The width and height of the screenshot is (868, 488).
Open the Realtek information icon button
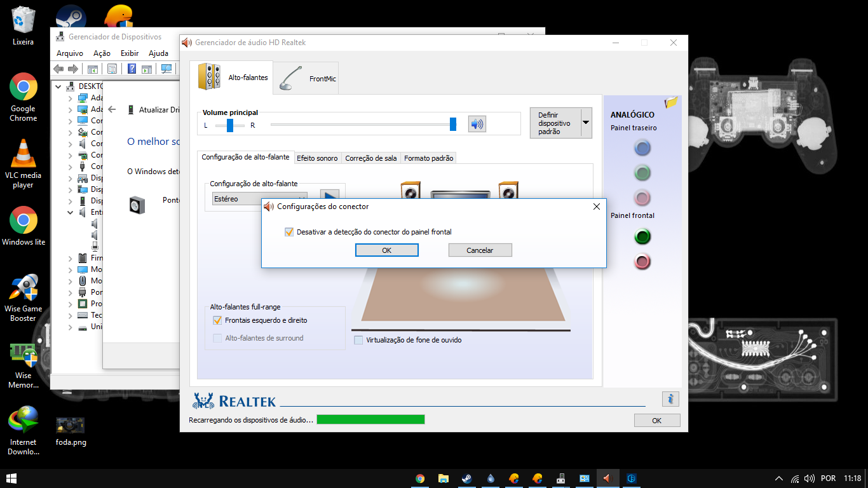(670, 399)
